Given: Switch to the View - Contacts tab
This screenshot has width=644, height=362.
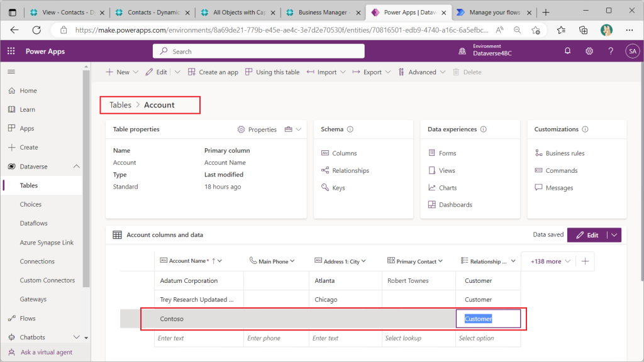Looking at the screenshot, I should coord(67,13).
